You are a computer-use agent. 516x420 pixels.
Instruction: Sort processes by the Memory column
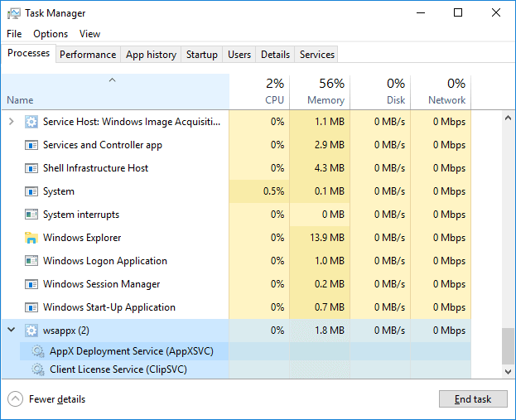[320, 91]
